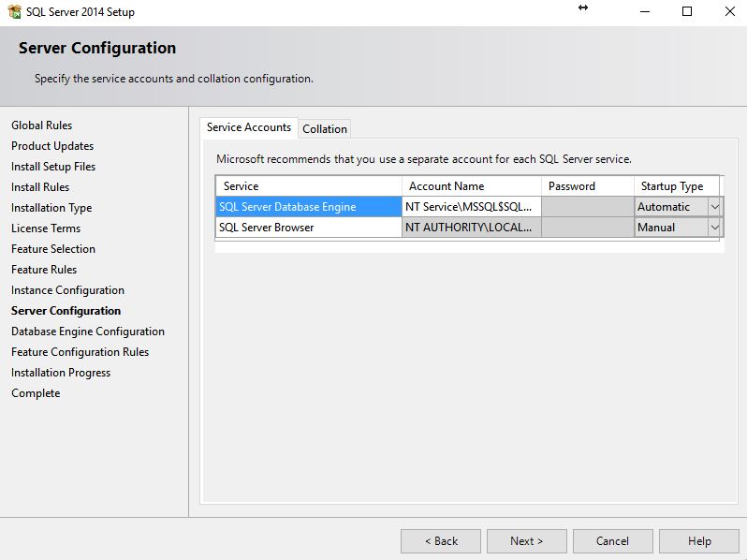Go back with the < Back button
Image resolution: width=747 pixels, height=560 pixels.
pos(441,541)
